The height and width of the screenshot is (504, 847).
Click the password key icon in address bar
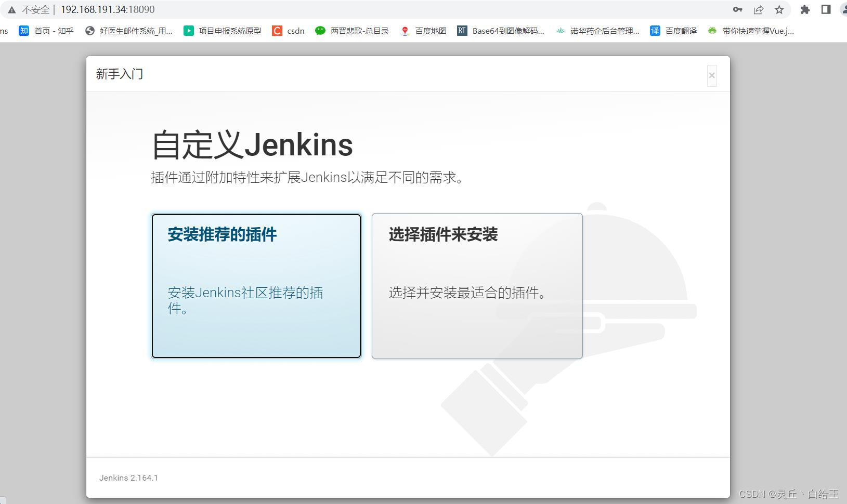pos(737,9)
